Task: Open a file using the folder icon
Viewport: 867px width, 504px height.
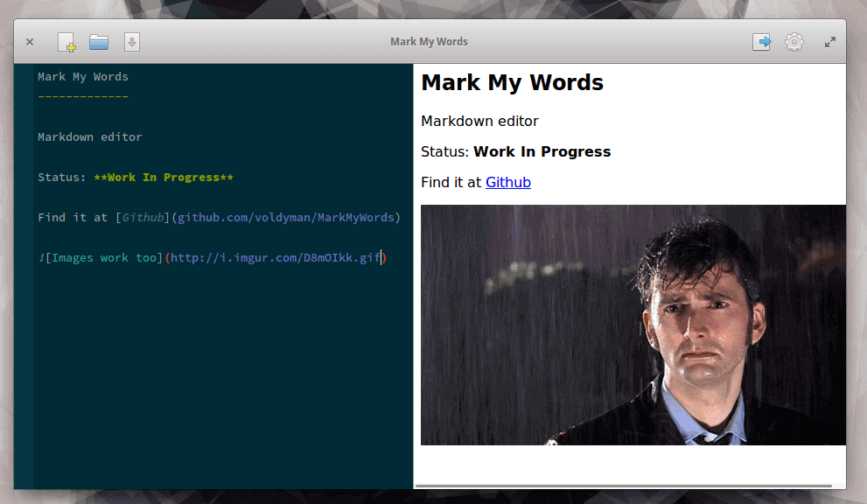Action: [x=99, y=42]
